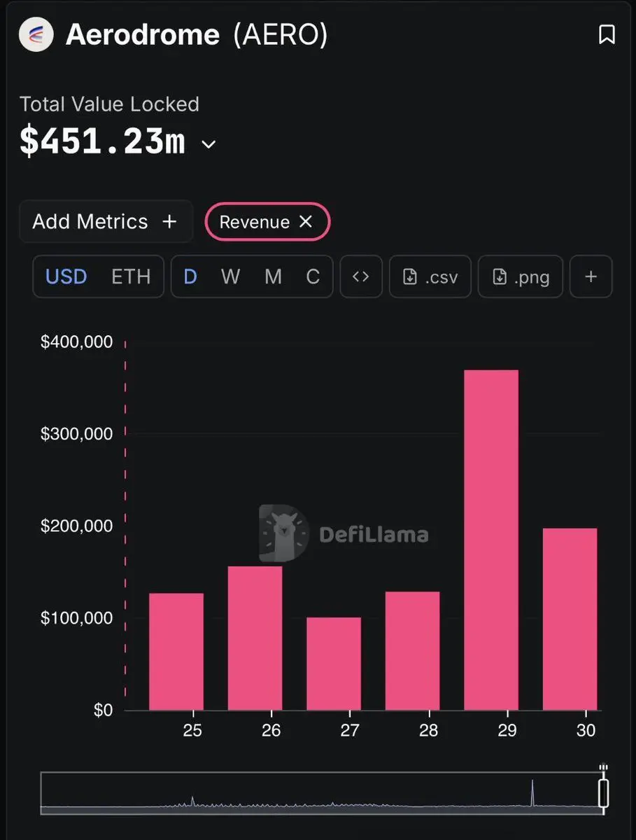
Task: Switch currency denomination to USD
Action: (x=66, y=276)
